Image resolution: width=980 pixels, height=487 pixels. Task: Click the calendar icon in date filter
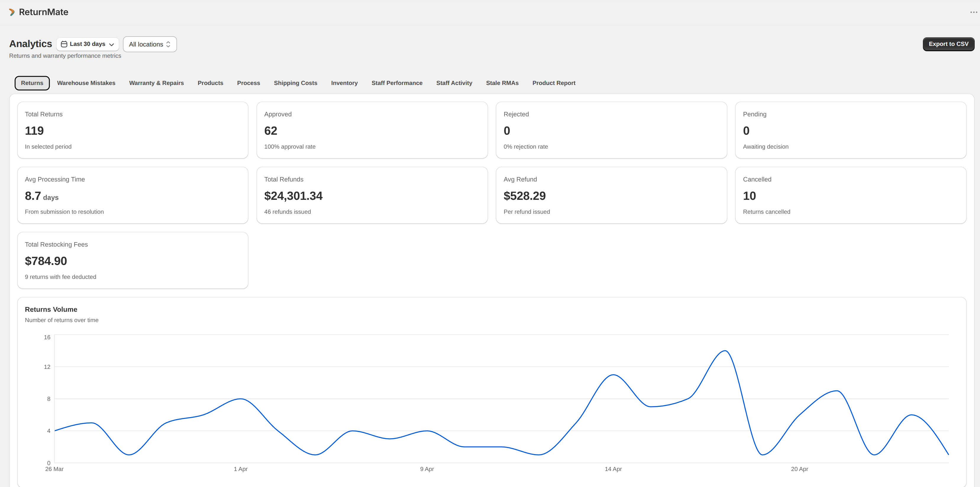64,44
